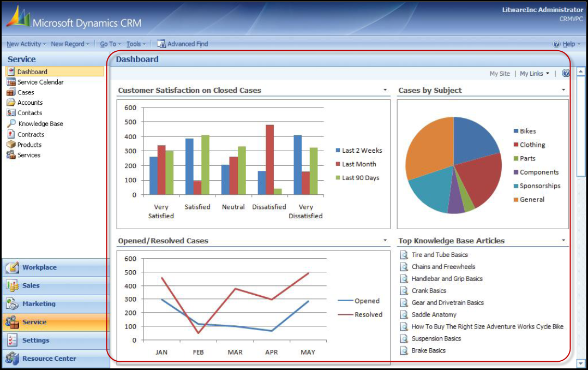Switch to the Workplace area
The height and width of the screenshot is (370, 588).
click(56, 267)
